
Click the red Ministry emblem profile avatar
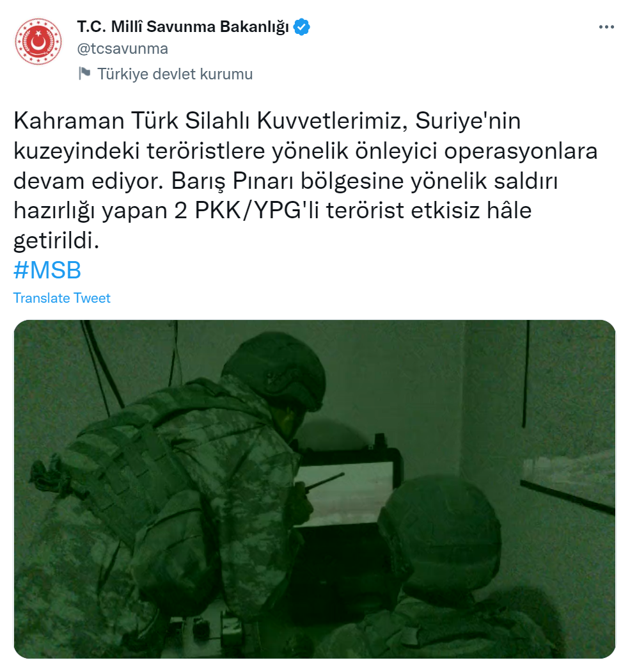coord(38,42)
